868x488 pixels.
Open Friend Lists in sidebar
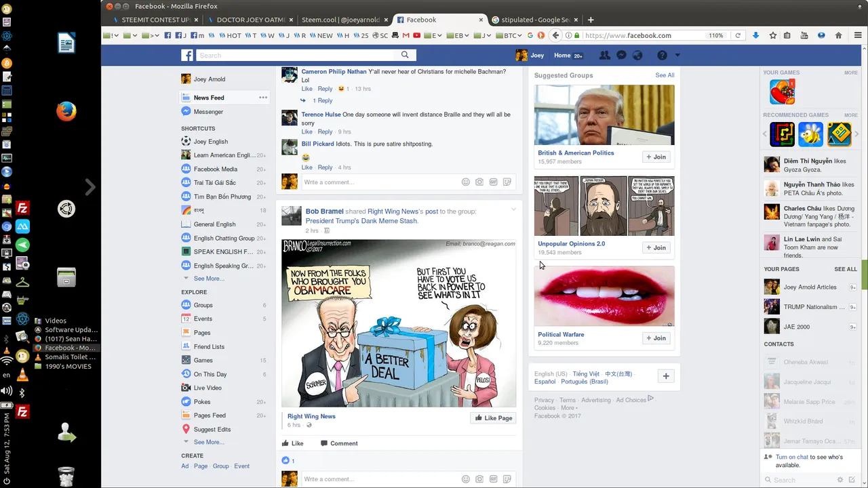tap(209, 346)
